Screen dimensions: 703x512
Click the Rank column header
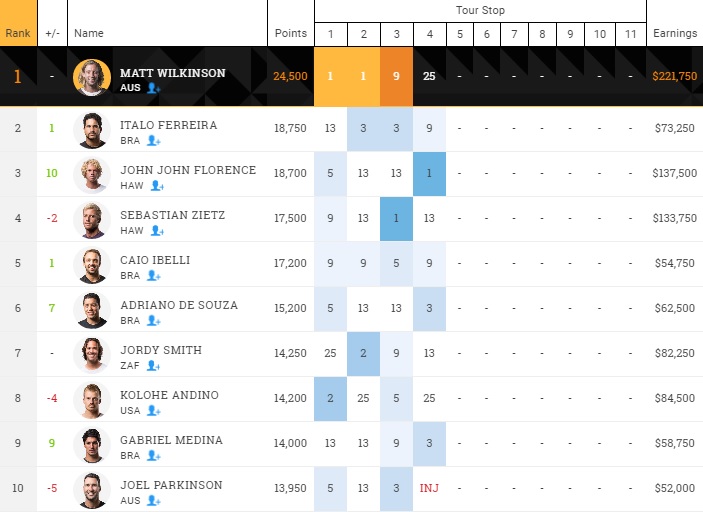click(18, 34)
